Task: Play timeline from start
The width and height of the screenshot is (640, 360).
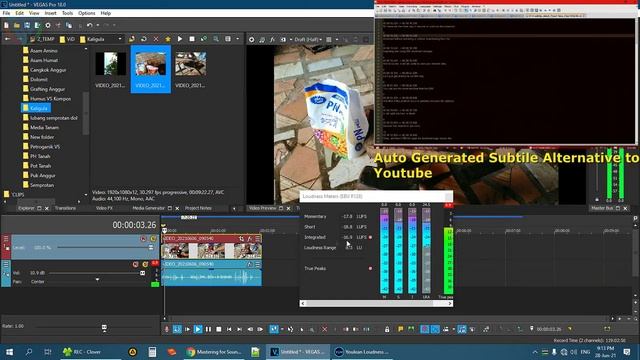Action: pyautogui.click(x=187, y=329)
